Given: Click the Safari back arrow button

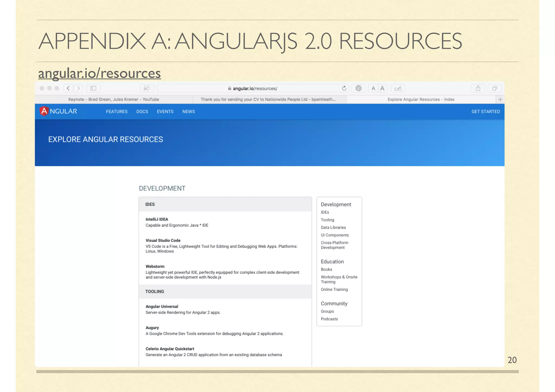Looking at the screenshot, I should 68,88.
